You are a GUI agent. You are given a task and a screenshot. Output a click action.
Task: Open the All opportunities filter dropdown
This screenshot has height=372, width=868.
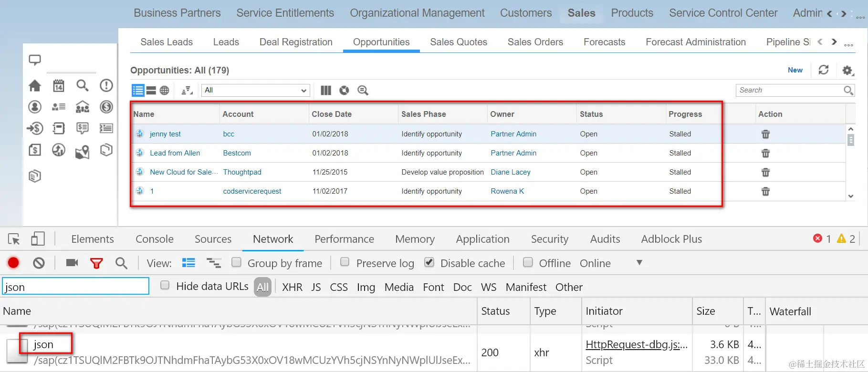256,90
